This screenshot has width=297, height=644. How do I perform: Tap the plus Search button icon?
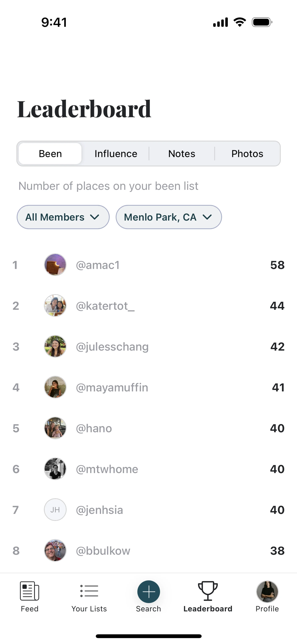(148, 592)
